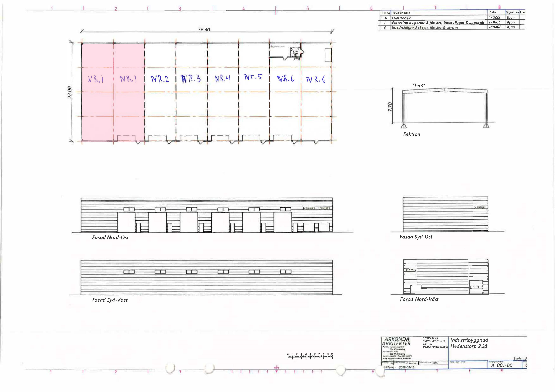Click the Syd-Väst facade elevation drawing

207,277
